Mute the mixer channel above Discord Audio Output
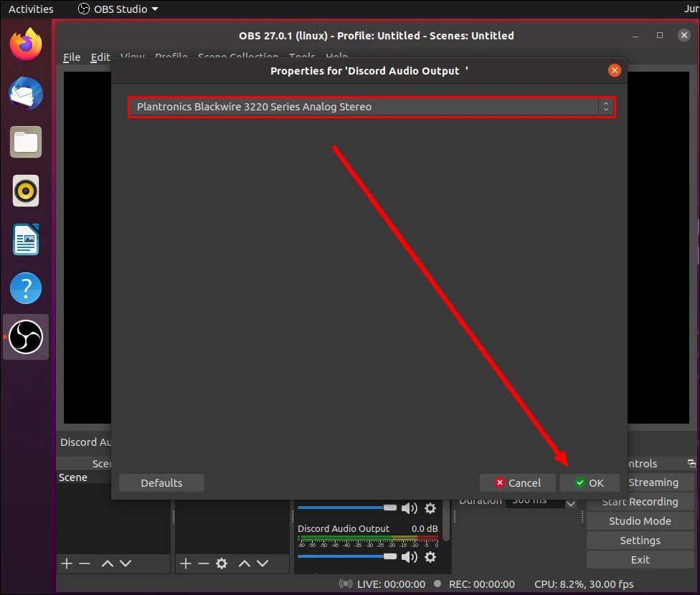The height and width of the screenshot is (595, 700). coord(409,508)
